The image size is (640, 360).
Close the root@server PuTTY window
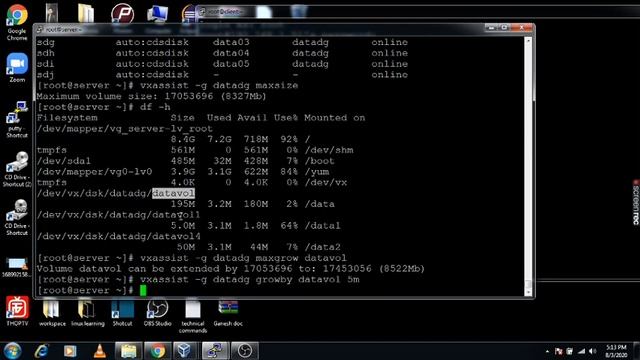pyautogui.click(x=522, y=28)
